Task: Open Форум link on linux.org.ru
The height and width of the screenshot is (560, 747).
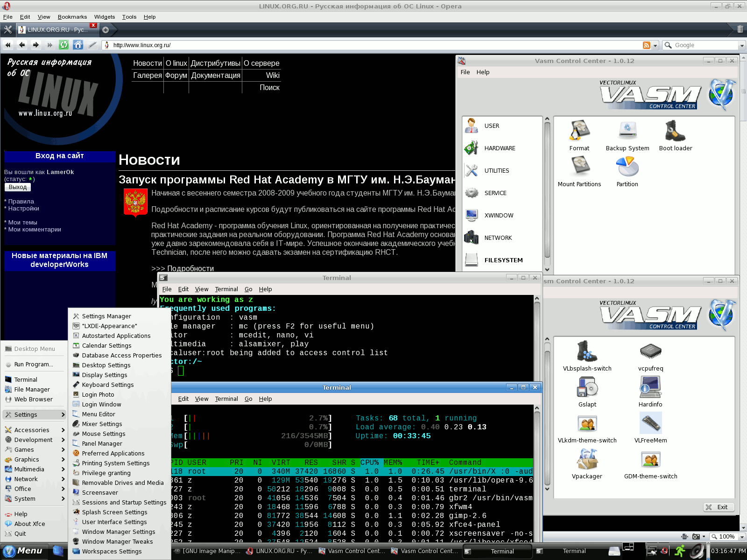Action: click(x=176, y=75)
